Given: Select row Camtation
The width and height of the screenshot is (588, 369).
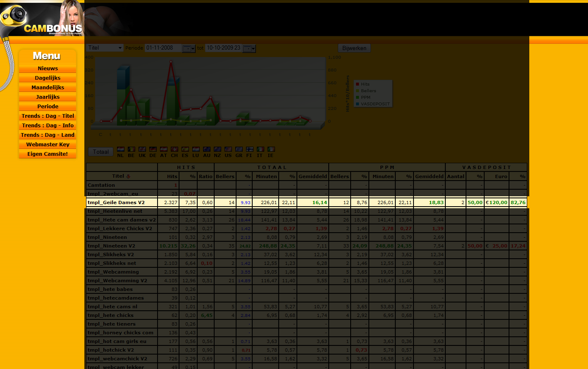Looking at the screenshot, I should 306,185.
